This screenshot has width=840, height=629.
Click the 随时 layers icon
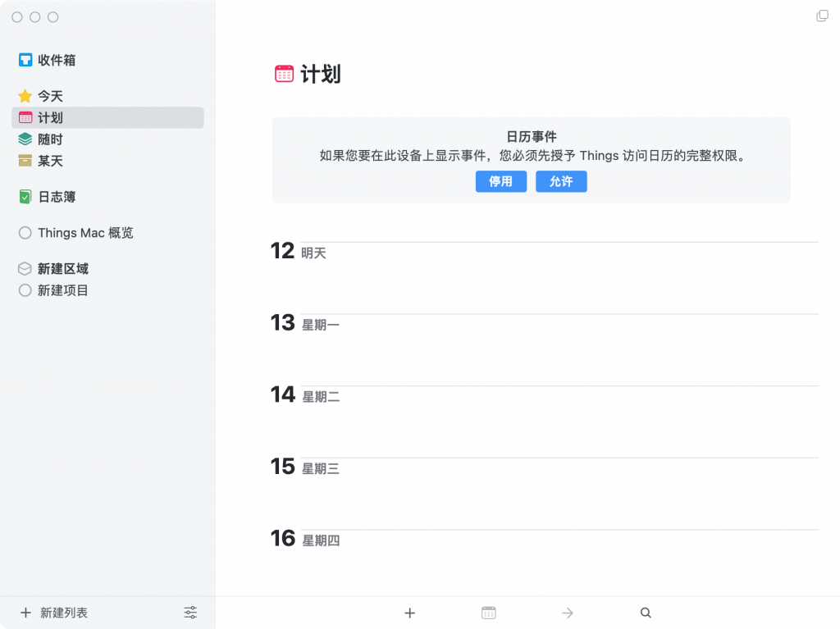pyautogui.click(x=25, y=139)
